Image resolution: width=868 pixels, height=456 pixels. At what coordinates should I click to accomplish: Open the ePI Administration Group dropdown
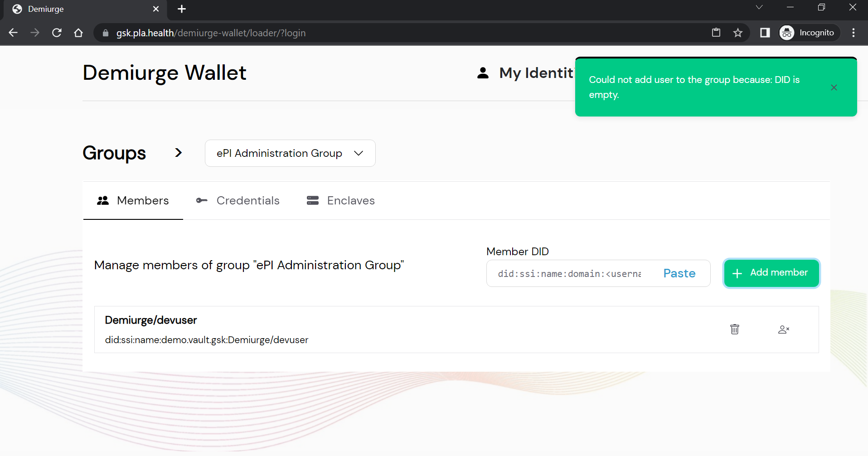[290, 153]
